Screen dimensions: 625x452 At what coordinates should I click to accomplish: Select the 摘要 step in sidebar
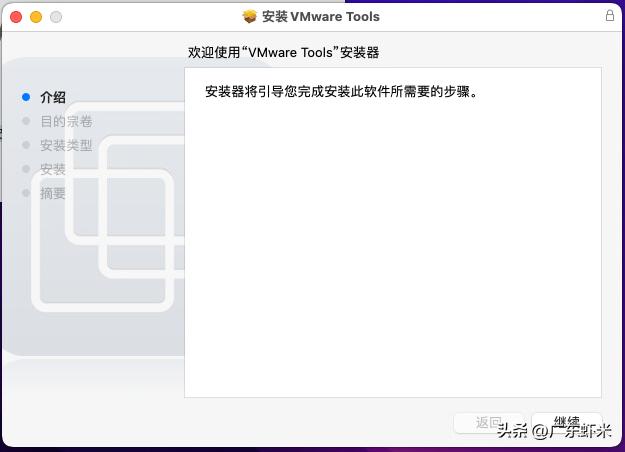point(53,193)
